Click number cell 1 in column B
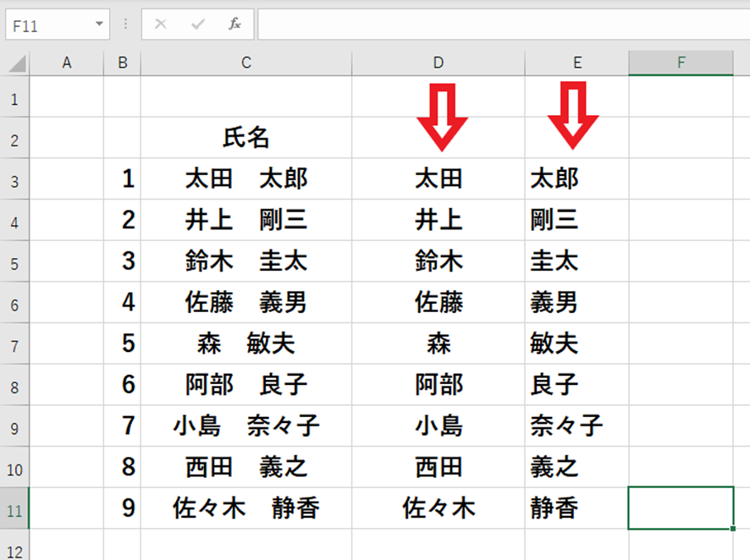 [123, 178]
